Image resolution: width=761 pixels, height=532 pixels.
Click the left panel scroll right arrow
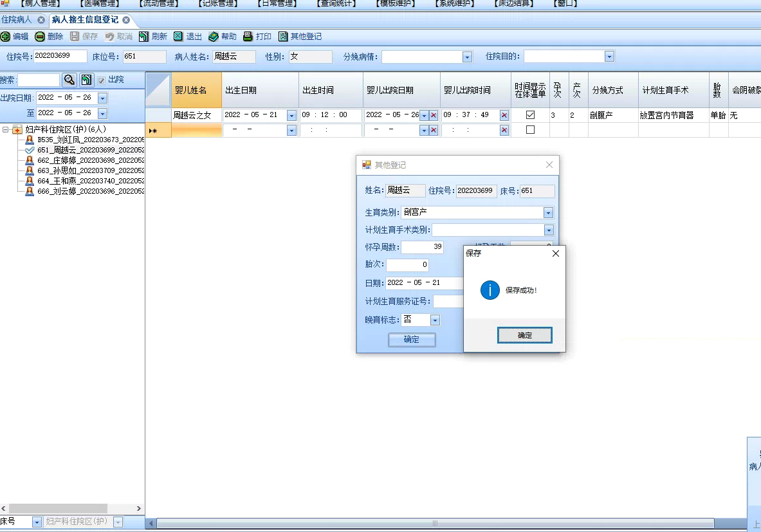(139, 509)
